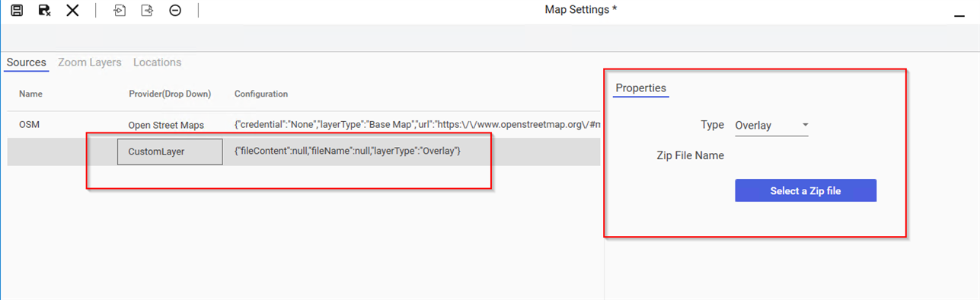
Task: Switch to the Locations tab
Action: [157, 62]
